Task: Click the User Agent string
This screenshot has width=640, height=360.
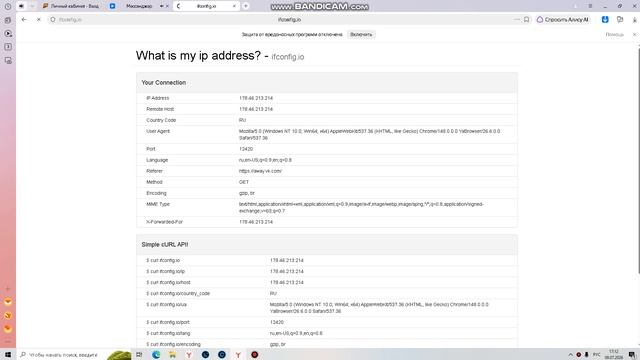Action: tap(369, 135)
